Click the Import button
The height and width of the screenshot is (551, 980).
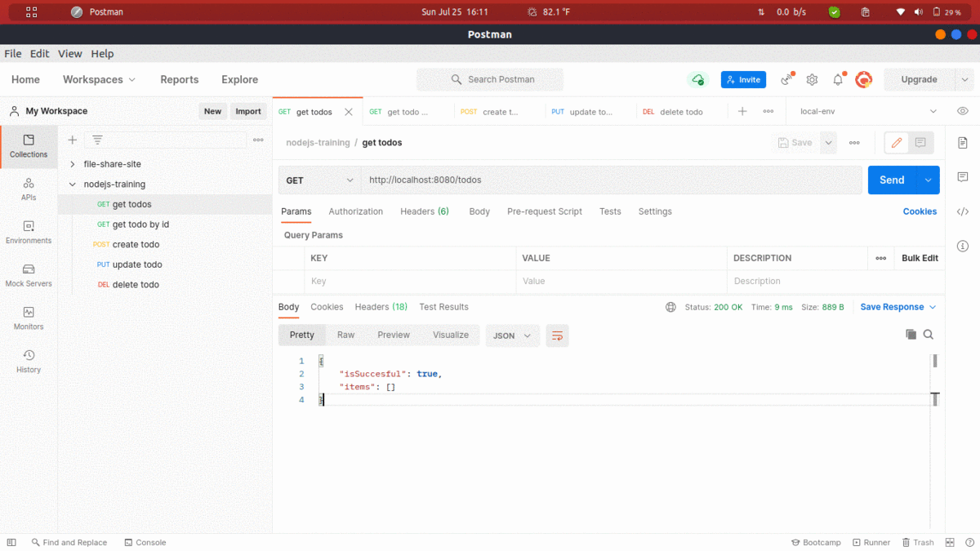[x=248, y=111]
